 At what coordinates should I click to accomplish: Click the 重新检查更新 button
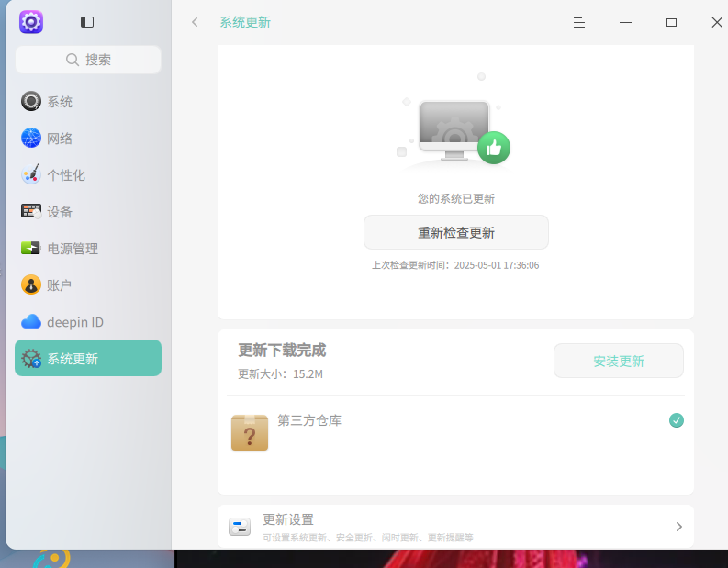coord(456,232)
